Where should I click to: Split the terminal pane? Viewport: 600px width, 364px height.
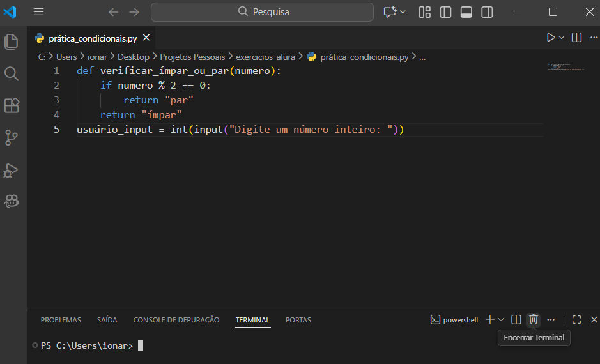516,319
